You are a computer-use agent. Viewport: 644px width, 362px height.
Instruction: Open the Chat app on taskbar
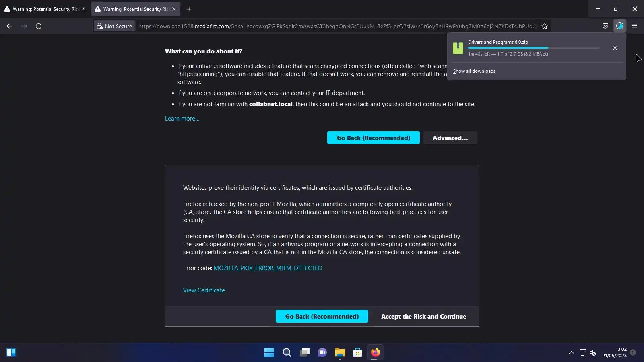[x=322, y=353]
